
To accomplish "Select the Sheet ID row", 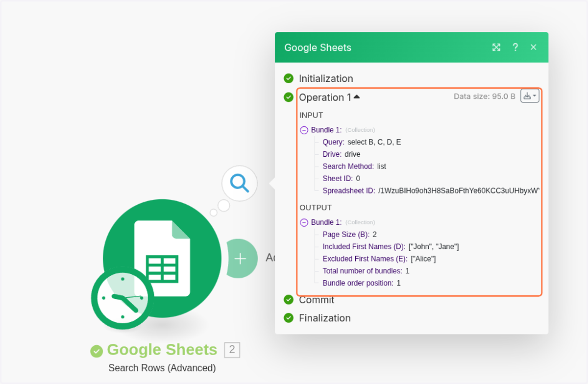I will (342, 179).
